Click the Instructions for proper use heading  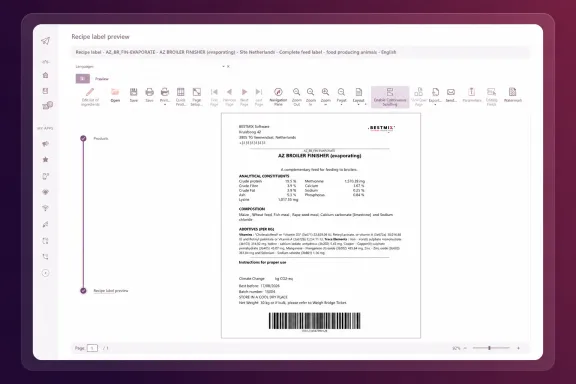tap(262, 262)
